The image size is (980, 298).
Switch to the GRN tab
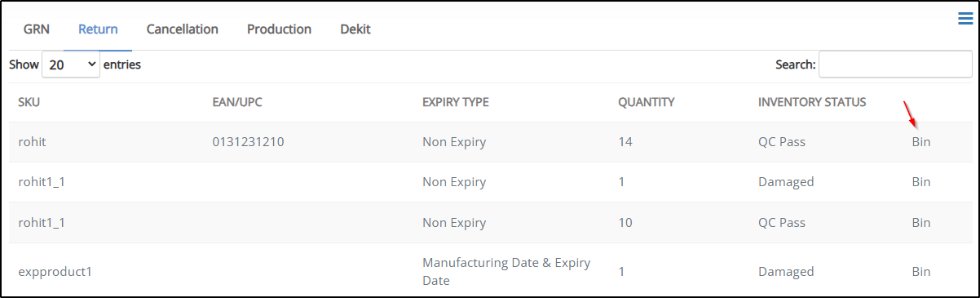(x=37, y=29)
